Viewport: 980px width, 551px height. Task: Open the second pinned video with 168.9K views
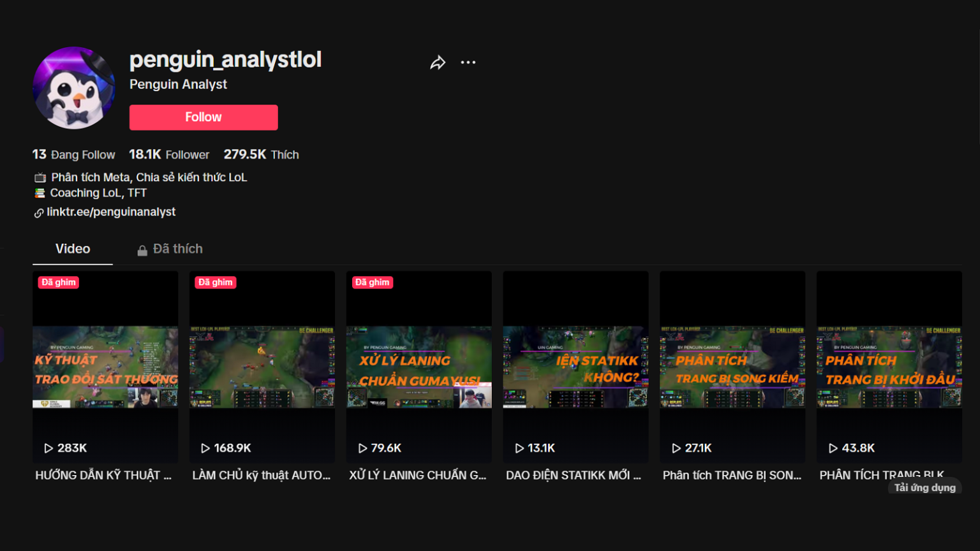pyautogui.click(x=262, y=367)
